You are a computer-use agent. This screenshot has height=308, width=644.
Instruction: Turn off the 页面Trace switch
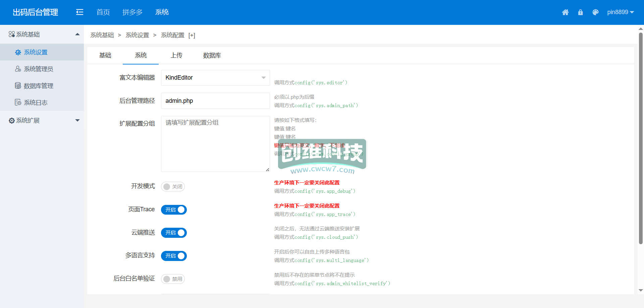(x=174, y=210)
